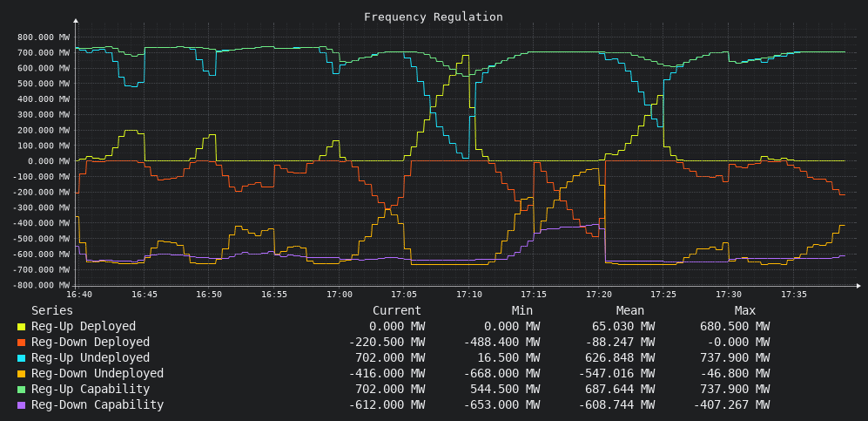Click the -668.000 MW min value

(x=501, y=373)
